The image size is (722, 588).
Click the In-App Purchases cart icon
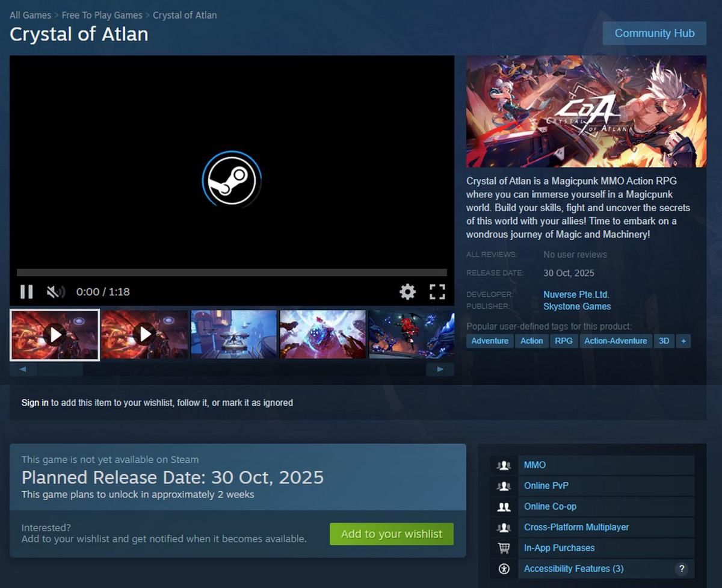tap(504, 548)
